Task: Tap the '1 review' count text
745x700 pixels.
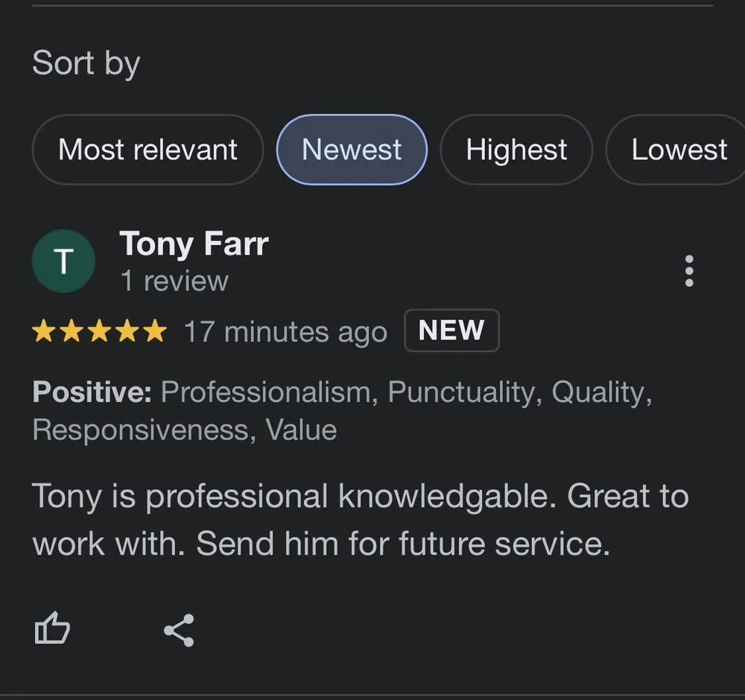Action: (x=174, y=281)
